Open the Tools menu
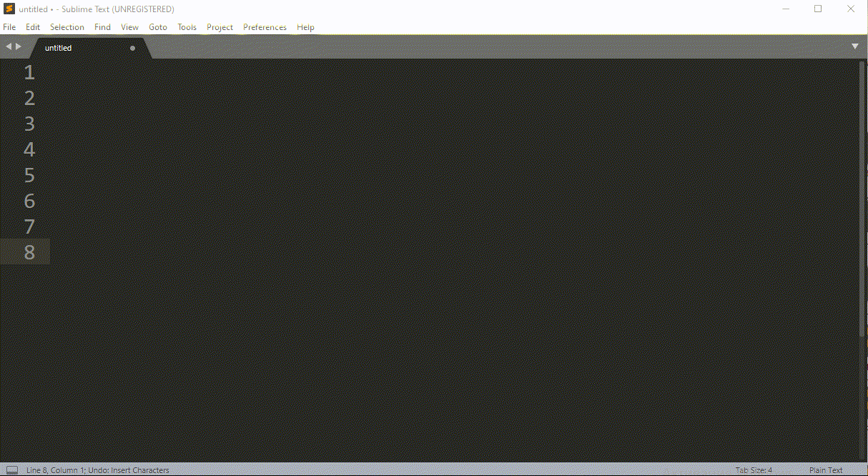The width and height of the screenshot is (868, 476). [x=187, y=27]
